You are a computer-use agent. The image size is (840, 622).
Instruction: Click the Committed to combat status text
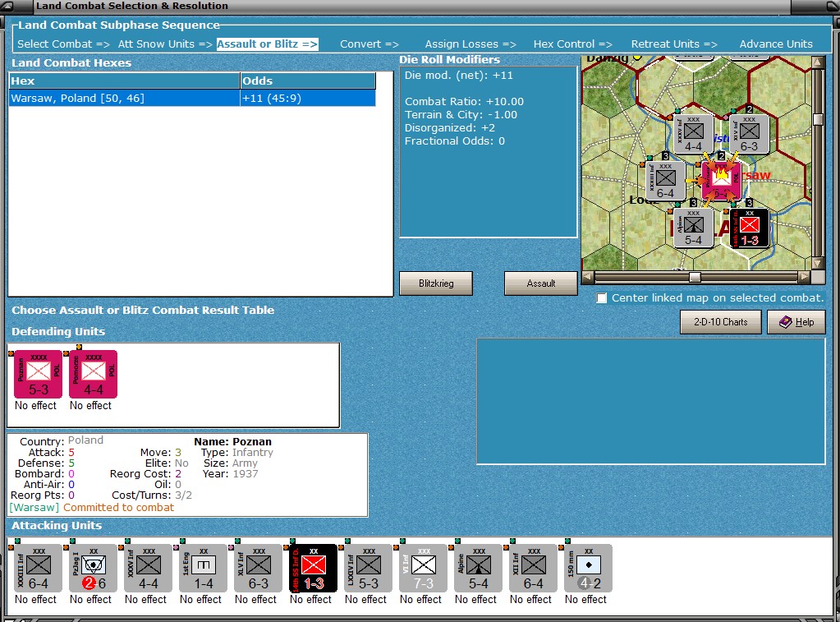(x=118, y=507)
